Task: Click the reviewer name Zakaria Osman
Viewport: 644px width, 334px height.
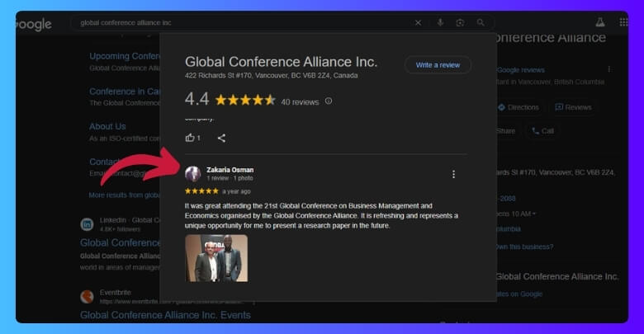Action: tap(230, 170)
